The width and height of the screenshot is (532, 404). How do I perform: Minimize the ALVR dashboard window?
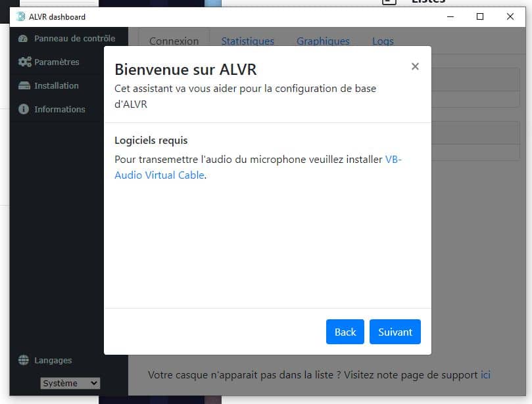450,16
